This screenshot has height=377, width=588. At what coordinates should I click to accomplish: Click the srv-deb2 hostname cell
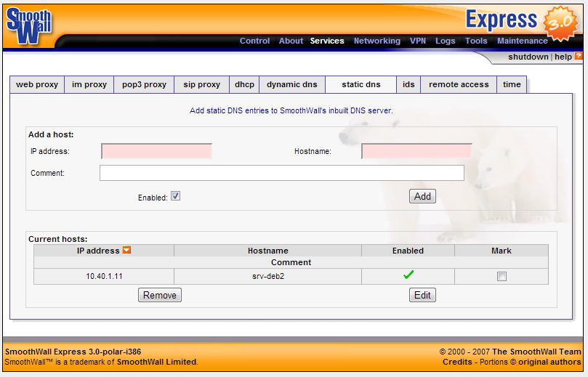pyautogui.click(x=267, y=277)
